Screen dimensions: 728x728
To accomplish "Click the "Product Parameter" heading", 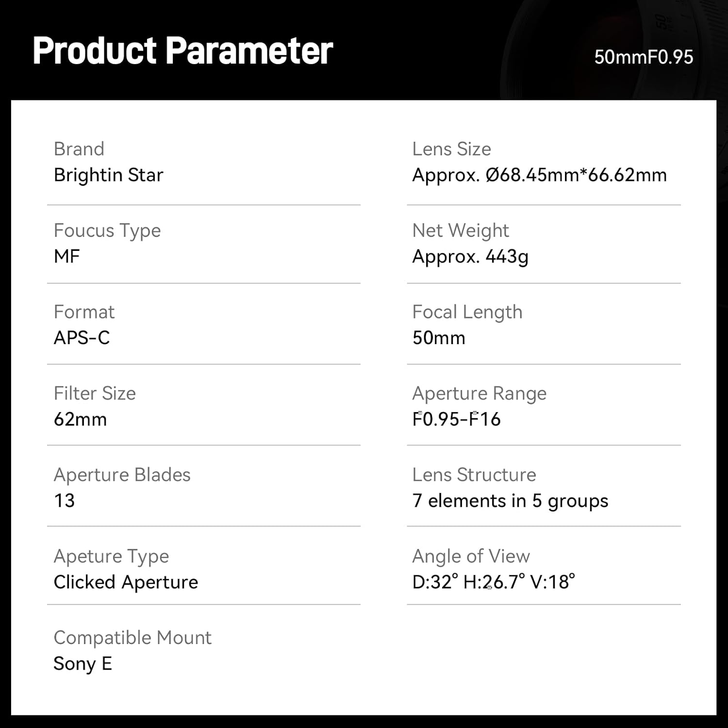I will pos(182,50).
